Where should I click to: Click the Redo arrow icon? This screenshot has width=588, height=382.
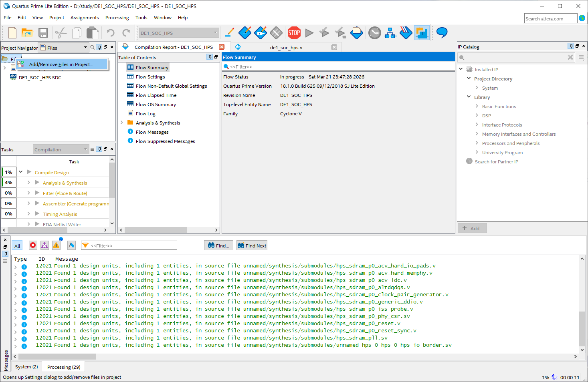[x=126, y=33]
